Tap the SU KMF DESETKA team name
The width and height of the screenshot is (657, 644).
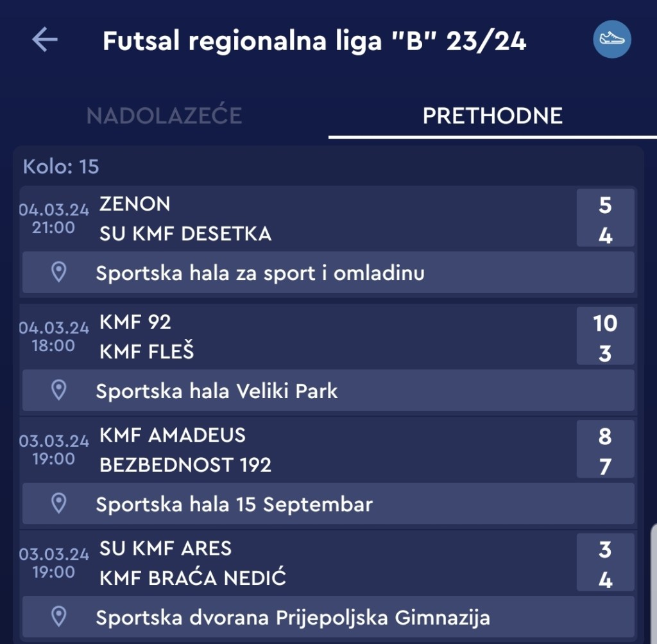coord(185,234)
